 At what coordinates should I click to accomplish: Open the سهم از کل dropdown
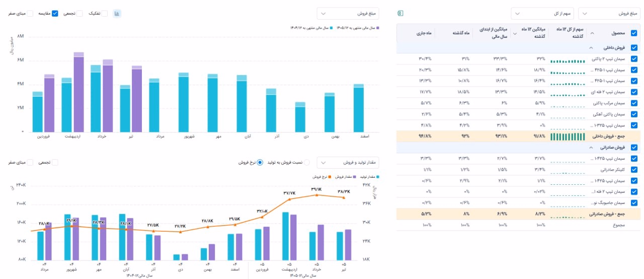click(542, 14)
